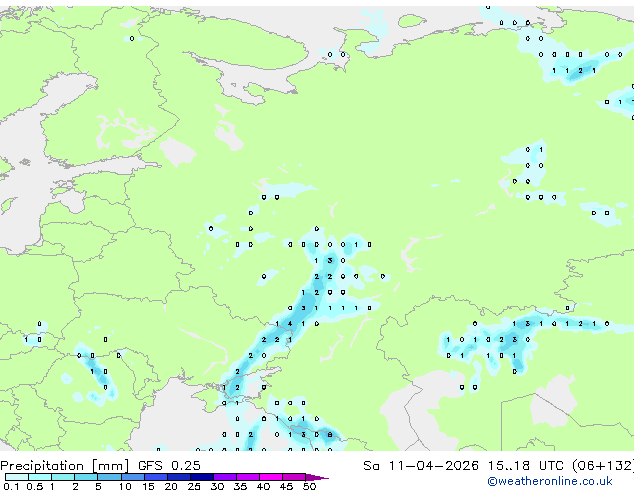Click the 'Sa 11-04-2026' date text
This screenshot has height=490, width=634.
421,466
